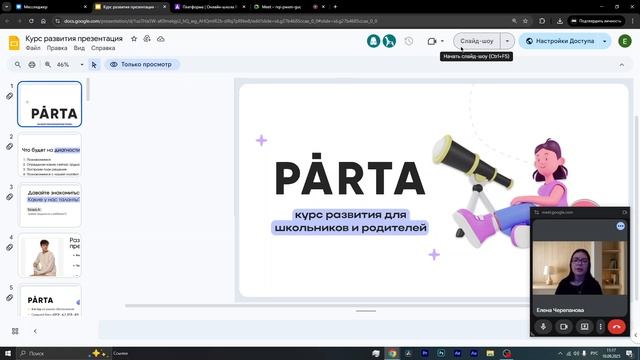Click the курс развития subtitle text on slide
The width and height of the screenshot is (640, 360).
point(350,221)
